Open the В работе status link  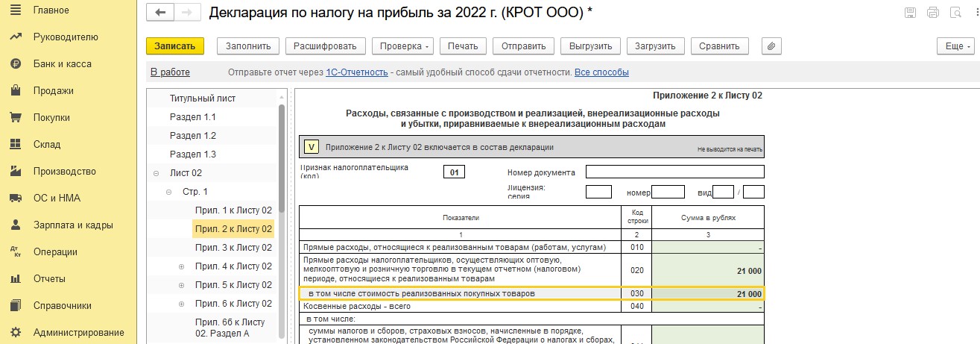(x=170, y=72)
